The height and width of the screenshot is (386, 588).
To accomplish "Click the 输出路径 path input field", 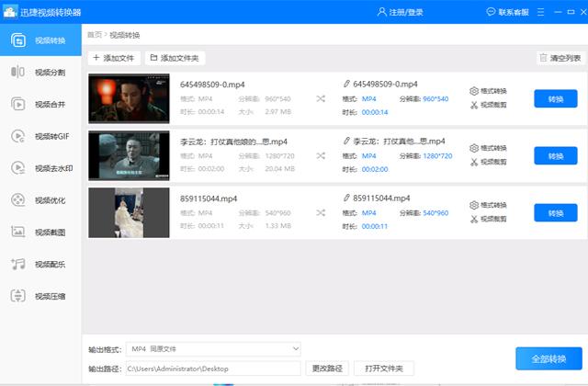I will click(x=213, y=369).
